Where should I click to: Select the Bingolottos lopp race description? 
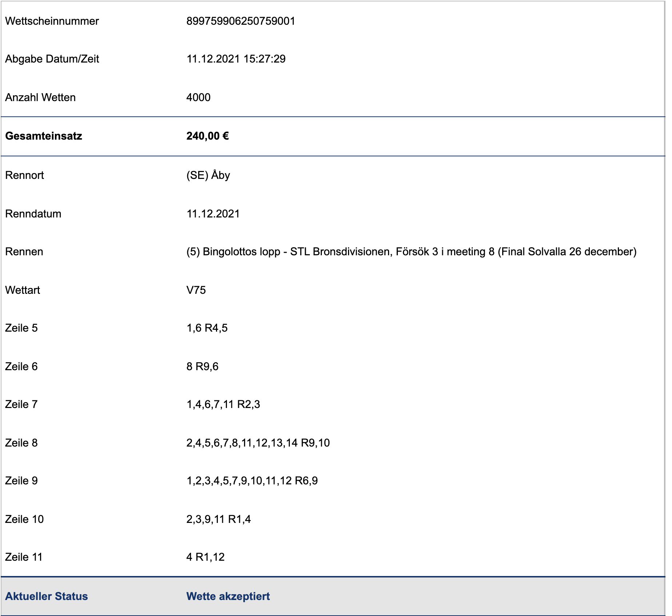[411, 252]
